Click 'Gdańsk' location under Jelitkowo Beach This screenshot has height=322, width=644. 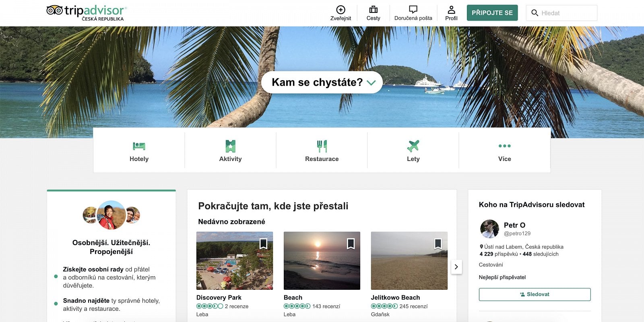[380, 314]
